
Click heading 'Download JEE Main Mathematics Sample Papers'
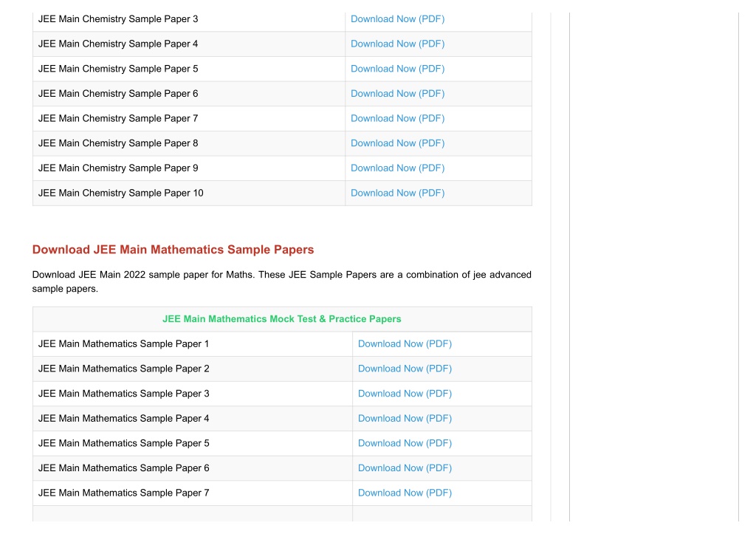click(x=173, y=250)
